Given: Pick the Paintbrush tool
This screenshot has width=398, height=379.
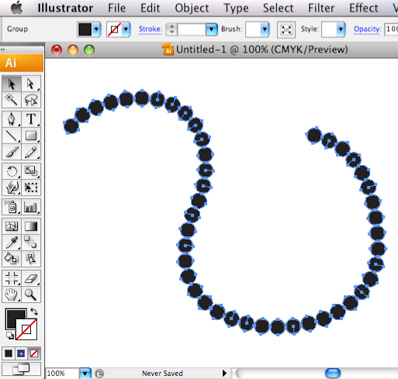Looking at the screenshot, I should click(12, 152).
